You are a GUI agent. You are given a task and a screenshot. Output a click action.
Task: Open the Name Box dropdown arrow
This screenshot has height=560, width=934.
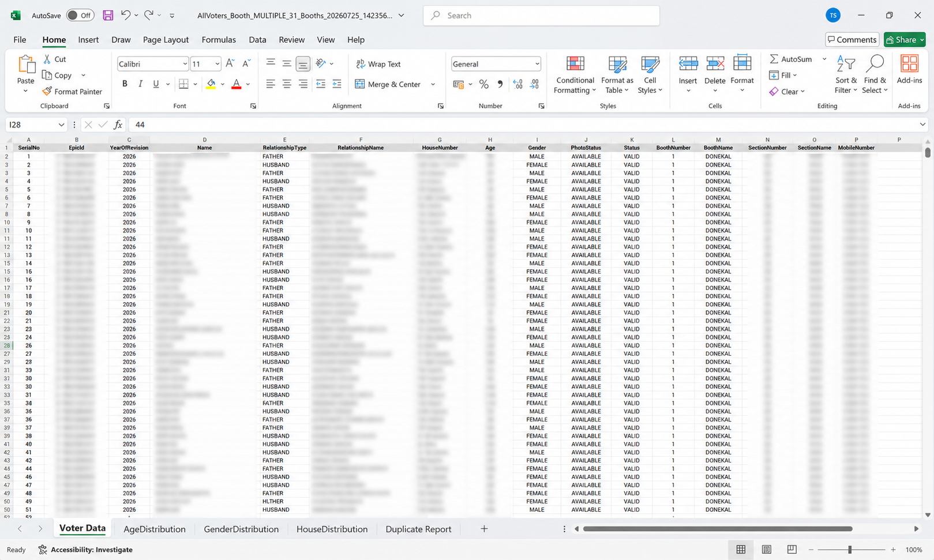pyautogui.click(x=61, y=125)
